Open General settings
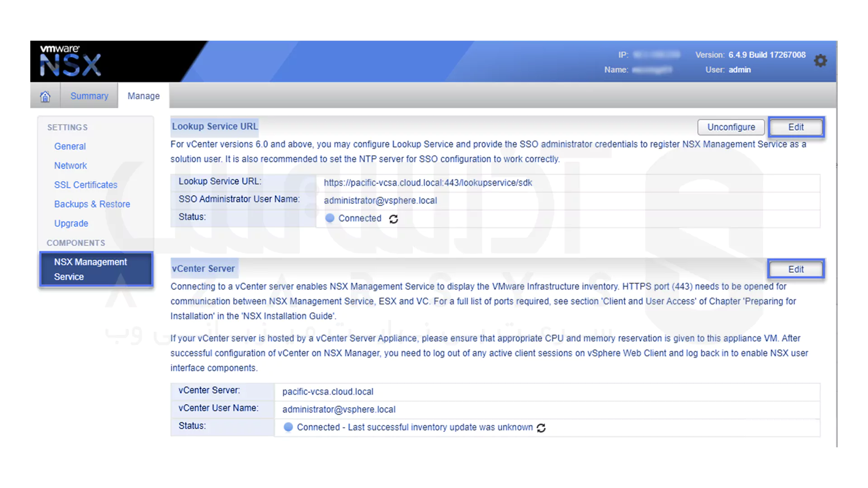This screenshot has width=868, height=488. [70, 146]
